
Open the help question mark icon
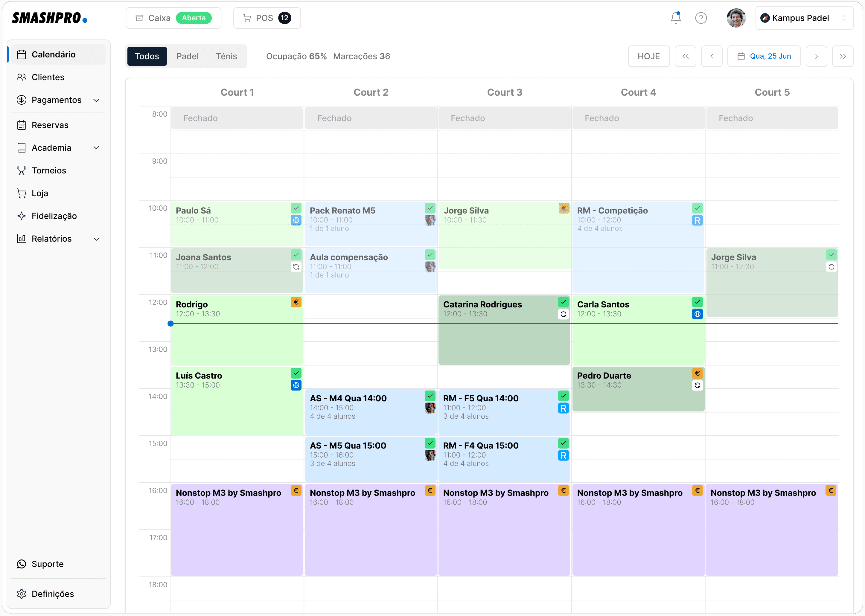coord(701,18)
